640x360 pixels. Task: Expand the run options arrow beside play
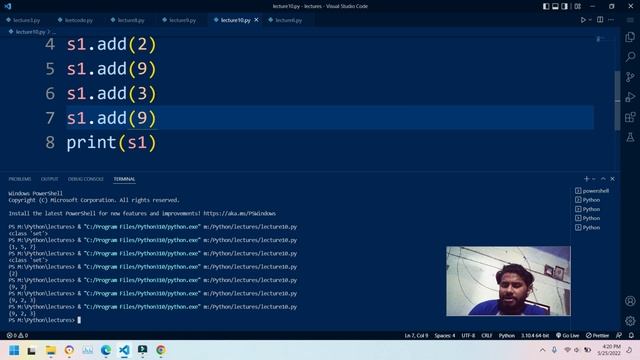590,20
